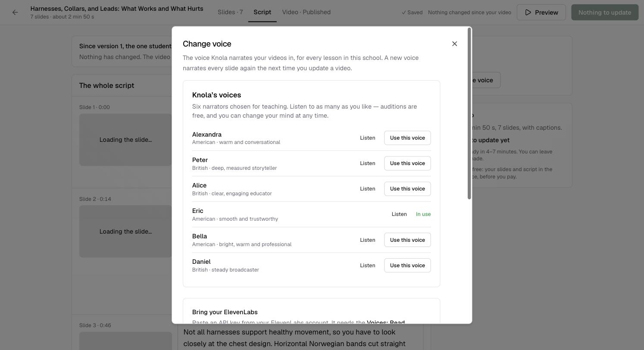Click 'The whole script' heading

point(106,85)
